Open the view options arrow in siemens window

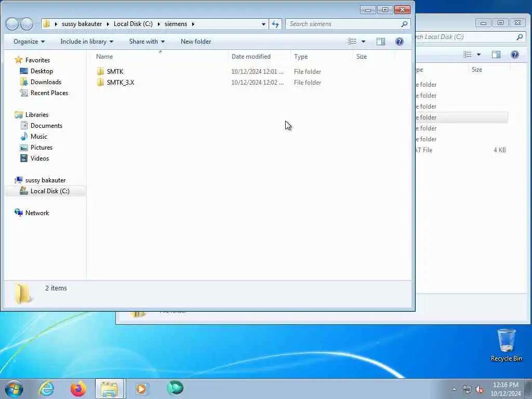(363, 42)
